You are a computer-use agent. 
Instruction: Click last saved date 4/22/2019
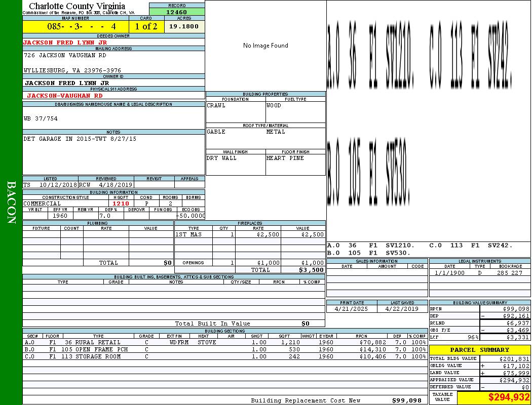(402, 309)
